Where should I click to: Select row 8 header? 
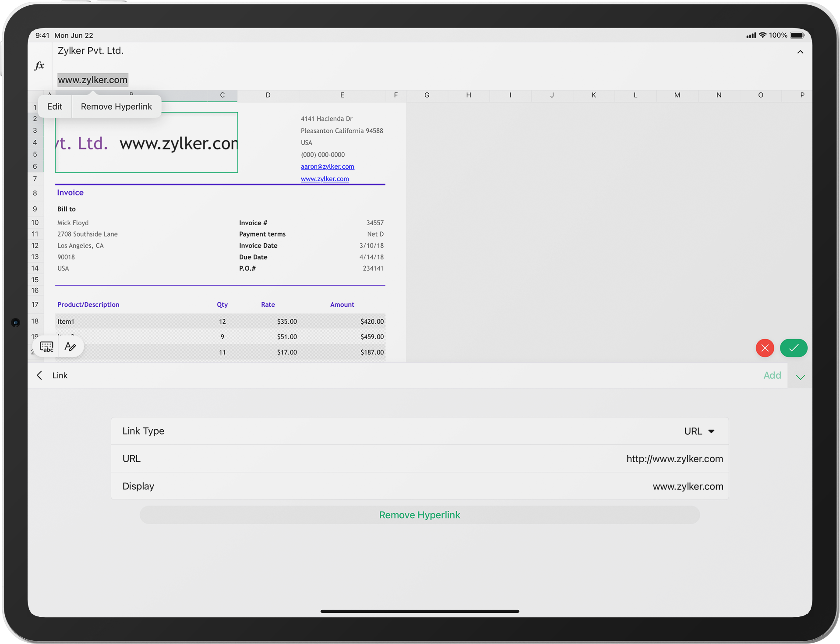(35, 193)
